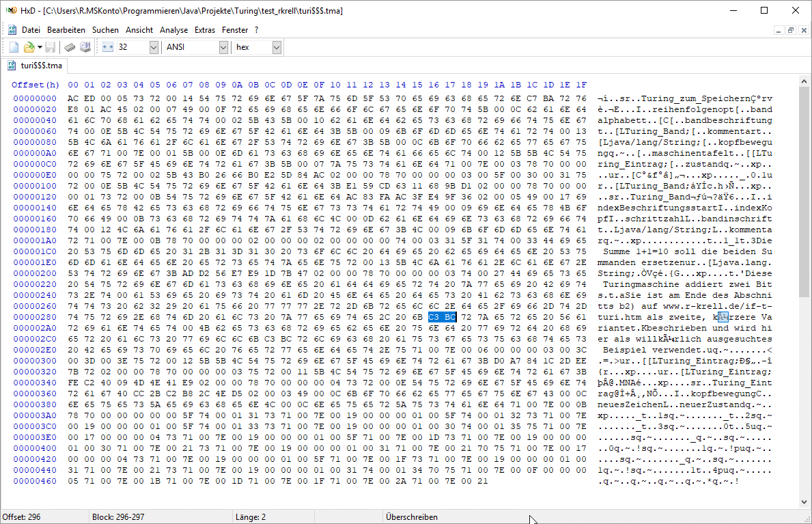
Task: Open the Ansicht menu
Action: (x=139, y=30)
